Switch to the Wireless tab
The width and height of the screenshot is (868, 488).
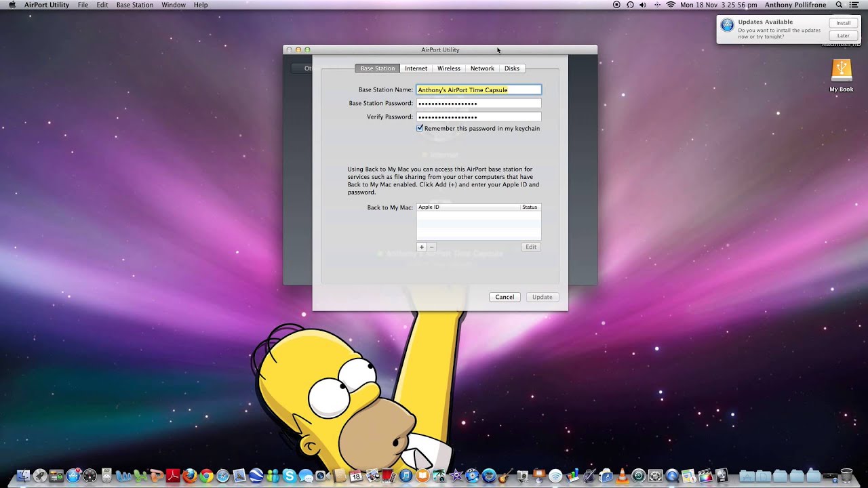(448, 68)
